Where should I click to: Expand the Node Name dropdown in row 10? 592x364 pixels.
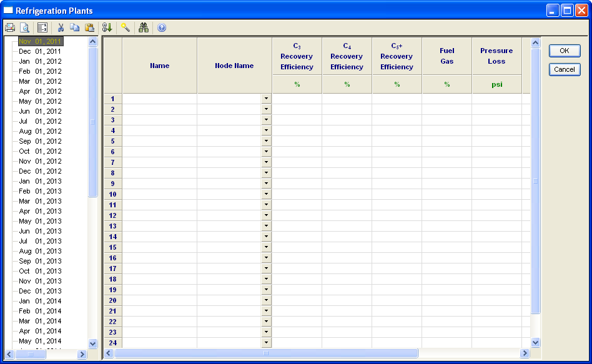[x=266, y=194]
